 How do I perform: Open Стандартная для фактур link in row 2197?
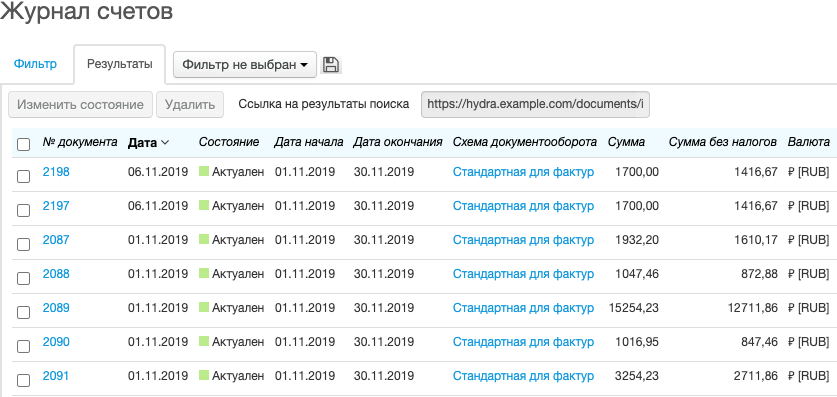[523, 206]
